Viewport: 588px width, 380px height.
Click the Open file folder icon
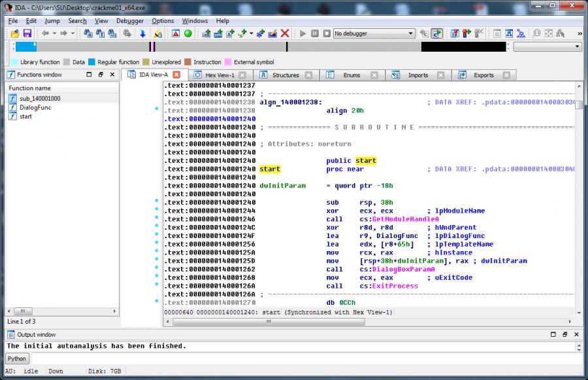(x=14, y=33)
